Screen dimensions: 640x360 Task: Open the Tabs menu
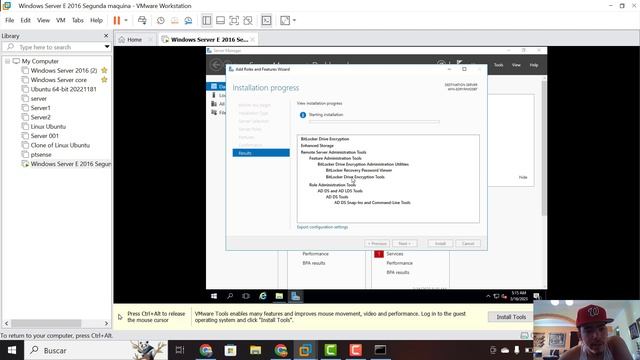pyautogui.click(x=78, y=20)
